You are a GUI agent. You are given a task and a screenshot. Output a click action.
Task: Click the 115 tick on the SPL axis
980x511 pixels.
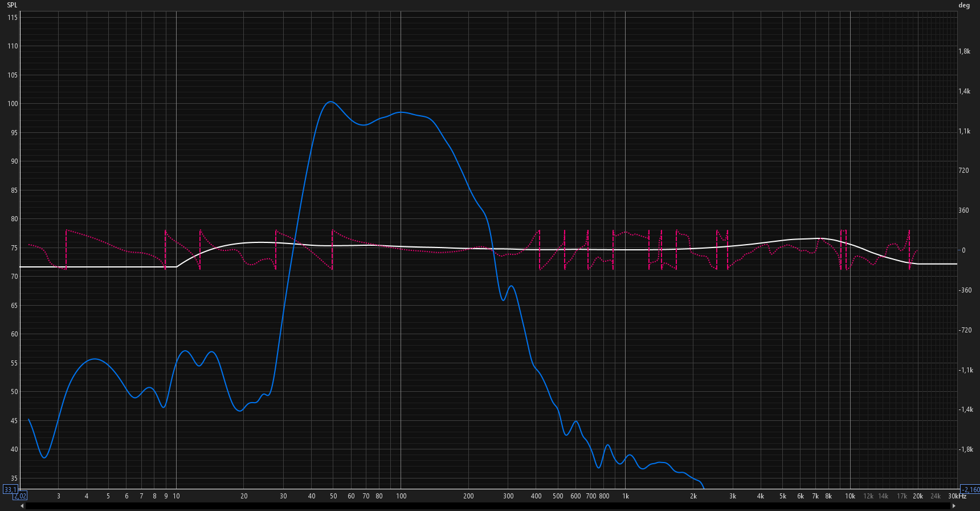[13, 18]
